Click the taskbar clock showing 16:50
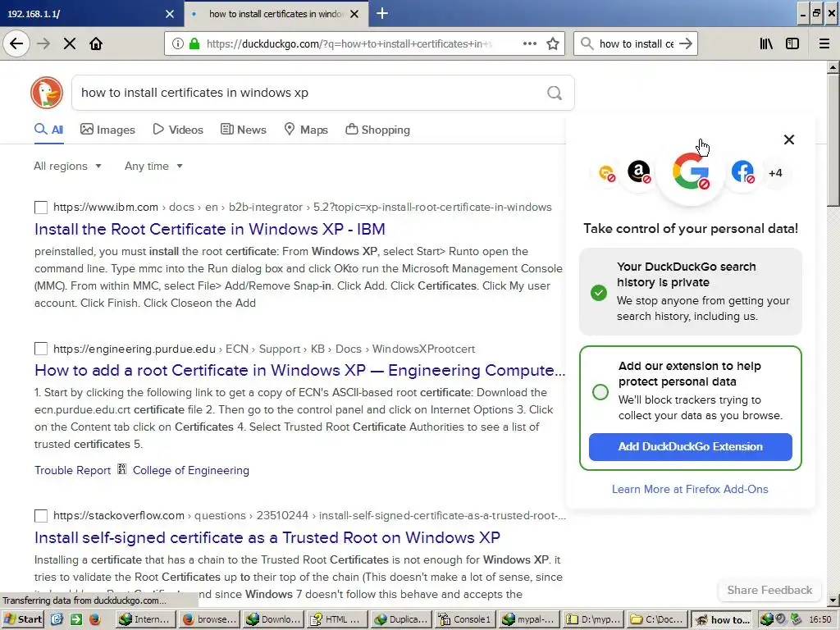This screenshot has width=840, height=630. point(819,619)
